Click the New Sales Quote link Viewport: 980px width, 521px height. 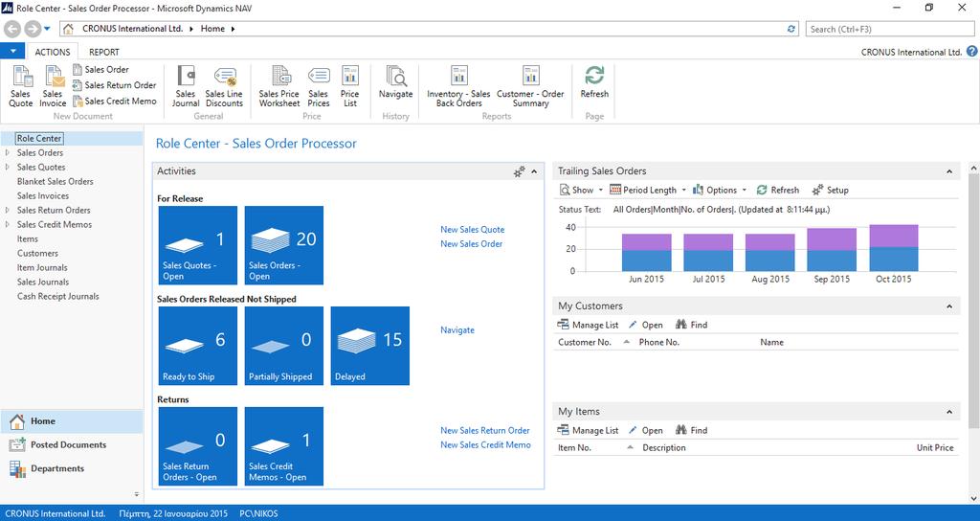tap(473, 230)
